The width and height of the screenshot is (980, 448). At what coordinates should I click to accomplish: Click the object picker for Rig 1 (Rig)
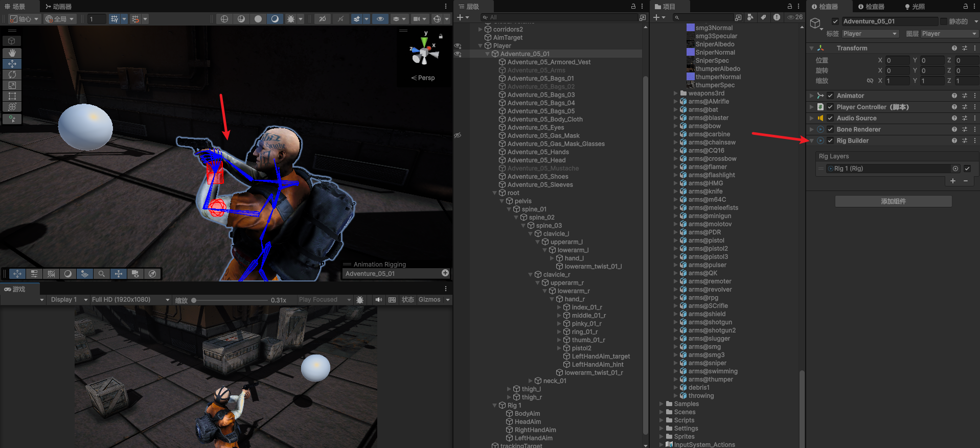[955, 169]
